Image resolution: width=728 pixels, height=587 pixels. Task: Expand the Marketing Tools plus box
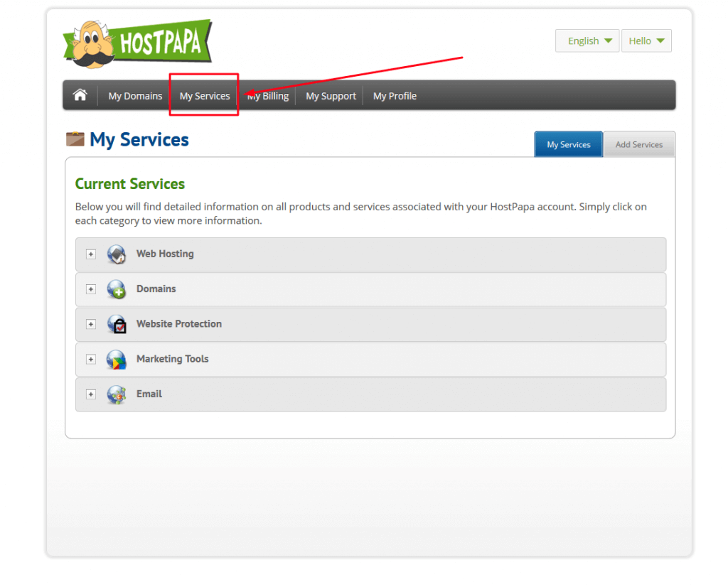pos(91,359)
